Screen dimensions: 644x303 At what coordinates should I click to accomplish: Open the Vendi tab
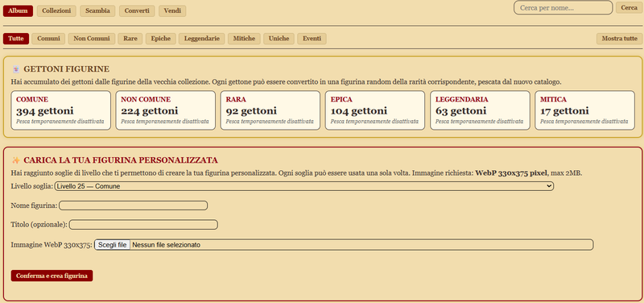tap(172, 11)
